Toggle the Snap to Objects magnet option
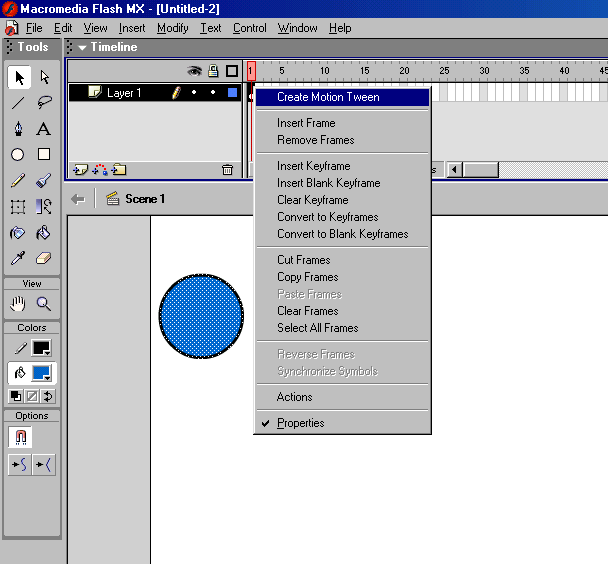The height and width of the screenshot is (564, 608). click(18, 437)
